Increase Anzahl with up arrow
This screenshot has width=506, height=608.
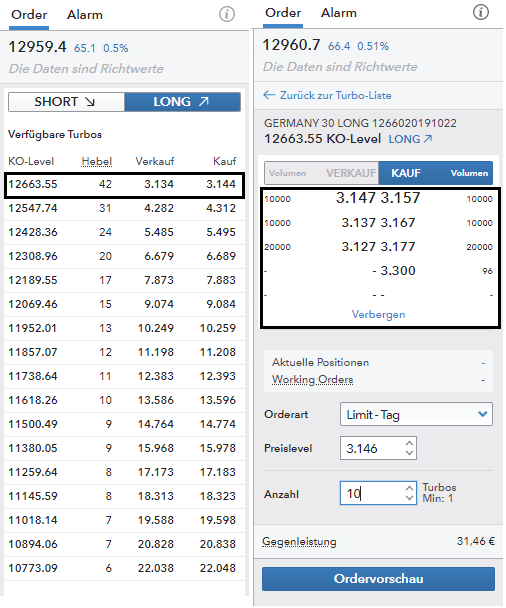409,488
